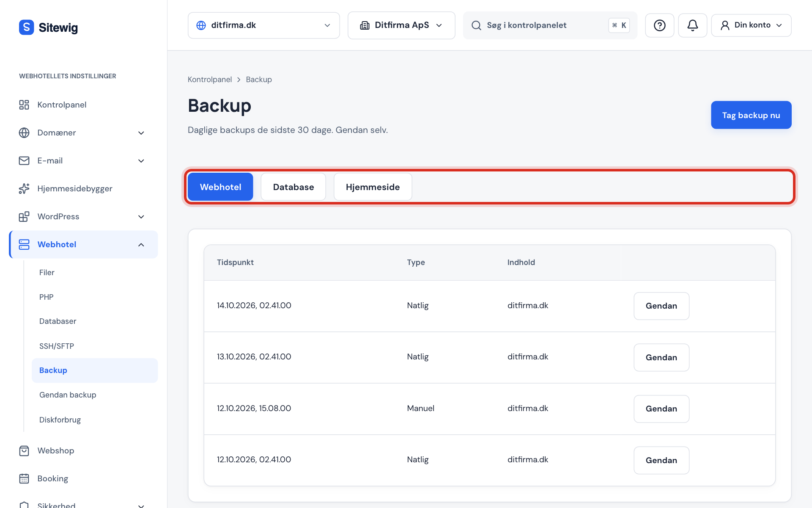
Task: Click the building icon beside Ditfirma ApS
Action: pyautogui.click(x=365, y=25)
